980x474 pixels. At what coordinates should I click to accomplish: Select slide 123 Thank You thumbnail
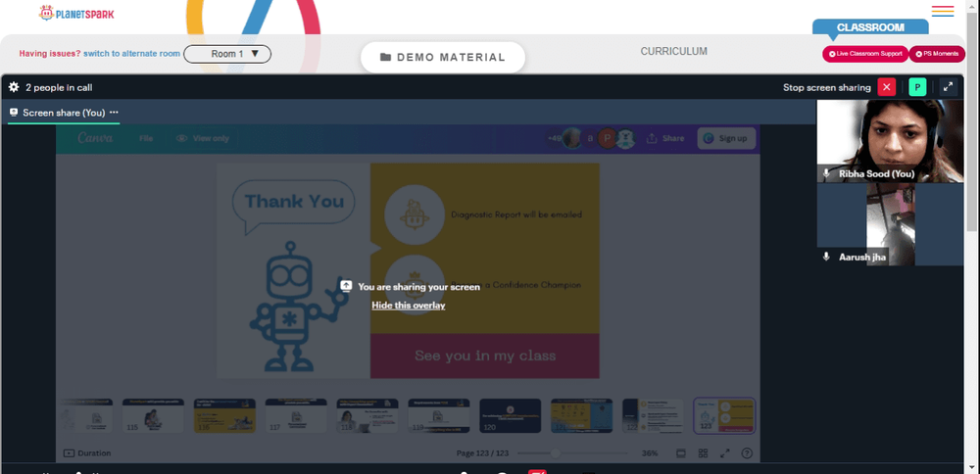[724, 416]
